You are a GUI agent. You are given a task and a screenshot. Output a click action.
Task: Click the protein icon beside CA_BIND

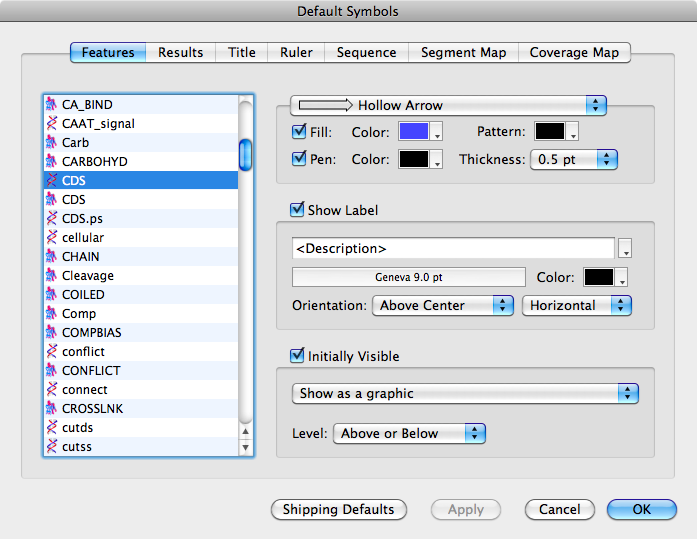(x=52, y=104)
